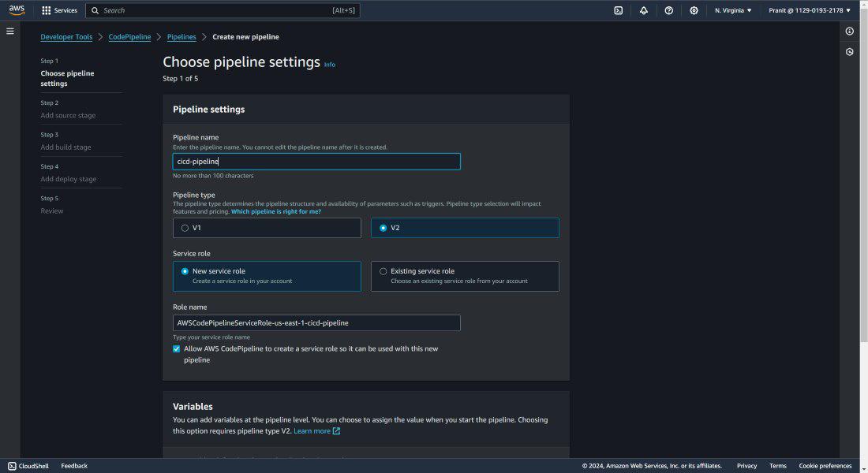Viewport: 868px width, 473px height.
Task: Open the N. Virginia region dropdown
Action: (733, 10)
